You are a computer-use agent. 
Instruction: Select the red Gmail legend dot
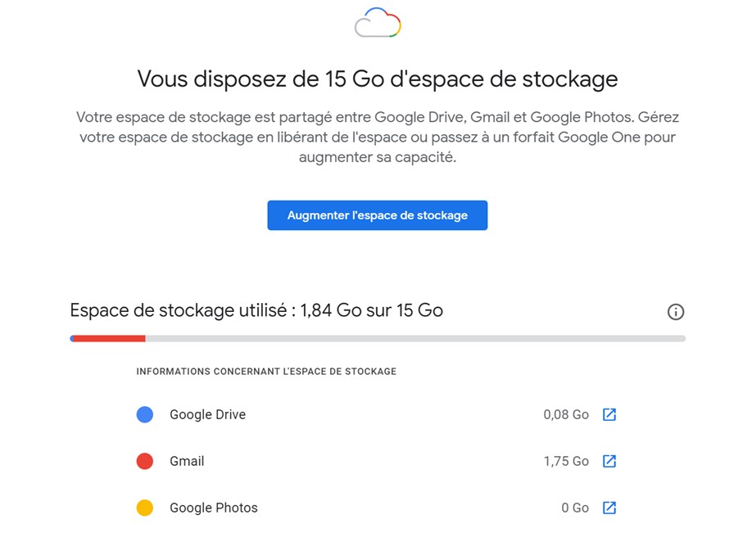(144, 461)
